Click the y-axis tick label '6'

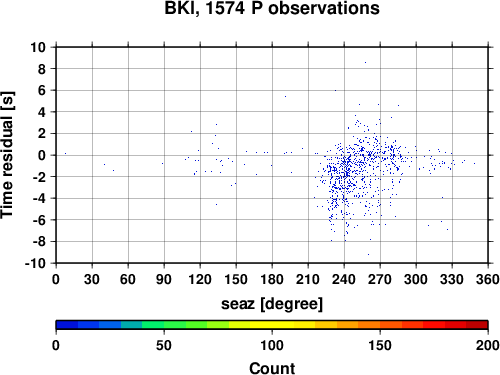pyautogui.click(x=42, y=91)
